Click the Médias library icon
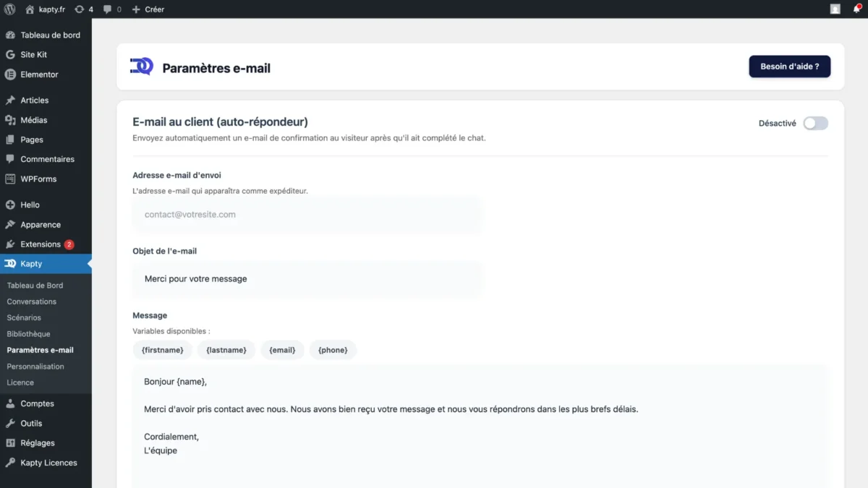 11,119
